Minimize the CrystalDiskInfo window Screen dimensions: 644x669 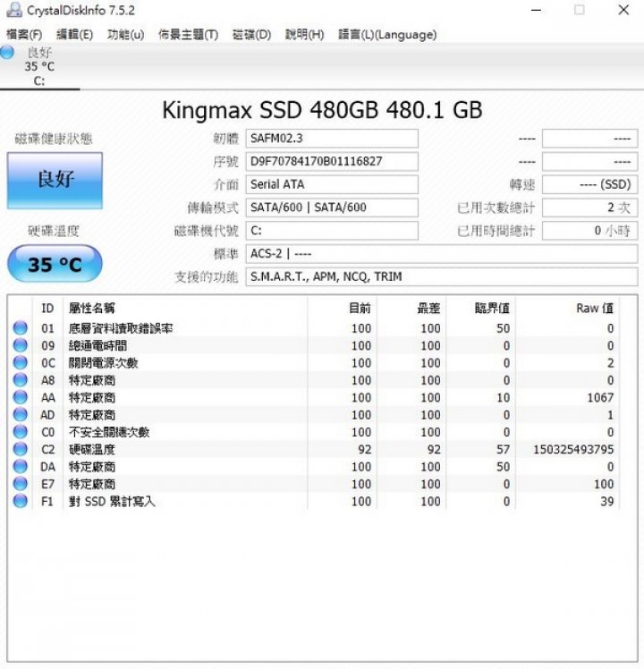[x=536, y=10]
